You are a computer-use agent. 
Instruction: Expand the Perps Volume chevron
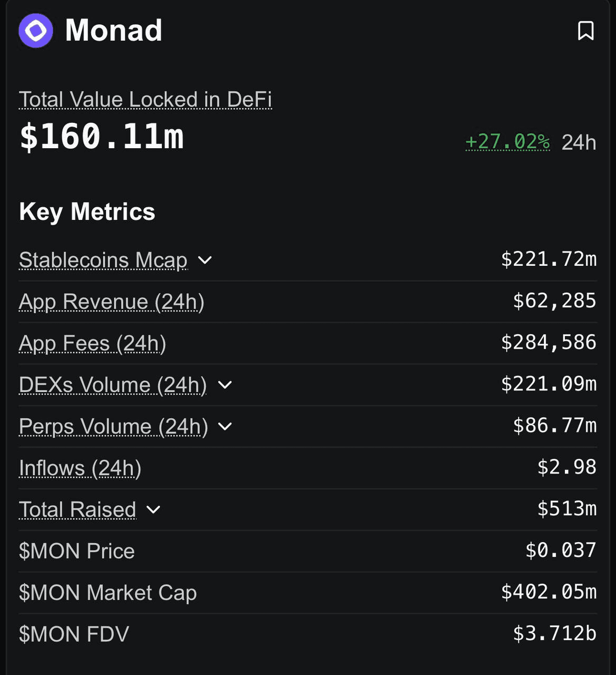coord(225,426)
